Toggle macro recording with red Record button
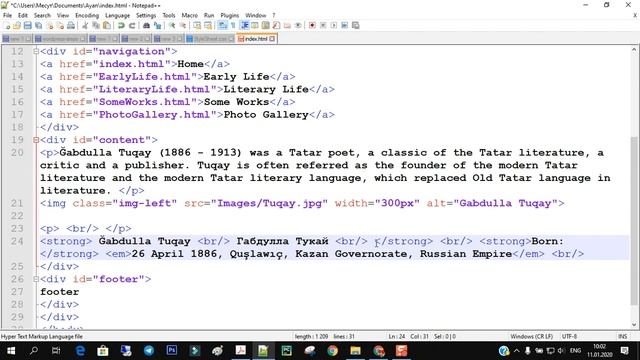The image size is (640, 360). tap(312, 25)
